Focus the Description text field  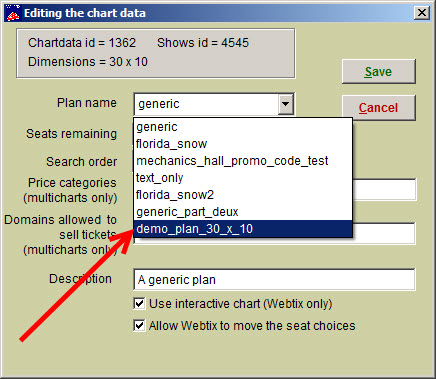point(274,279)
